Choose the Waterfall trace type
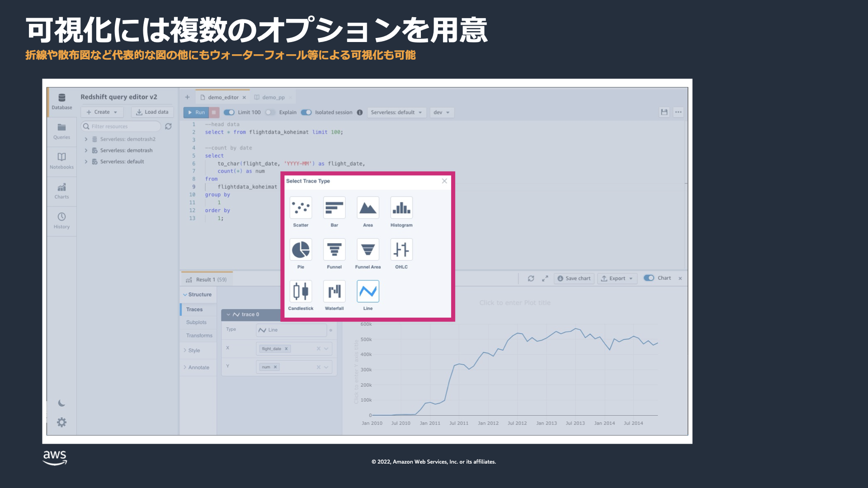868x488 pixels. pos(334,291)
